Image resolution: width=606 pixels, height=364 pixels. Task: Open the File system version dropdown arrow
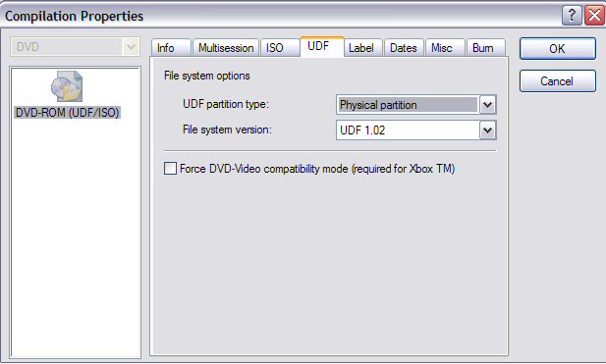[x=488, y=130]
